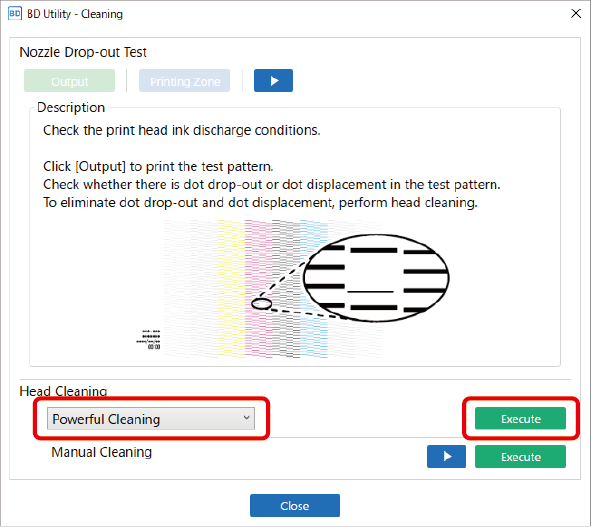
Task: Execute the Powerful Cleaning head cleaning
Action: point(520,418)
